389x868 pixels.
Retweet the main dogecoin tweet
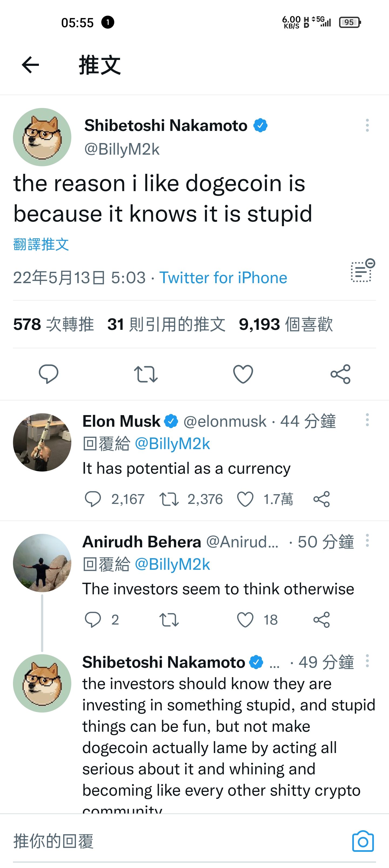pos(146,374)
